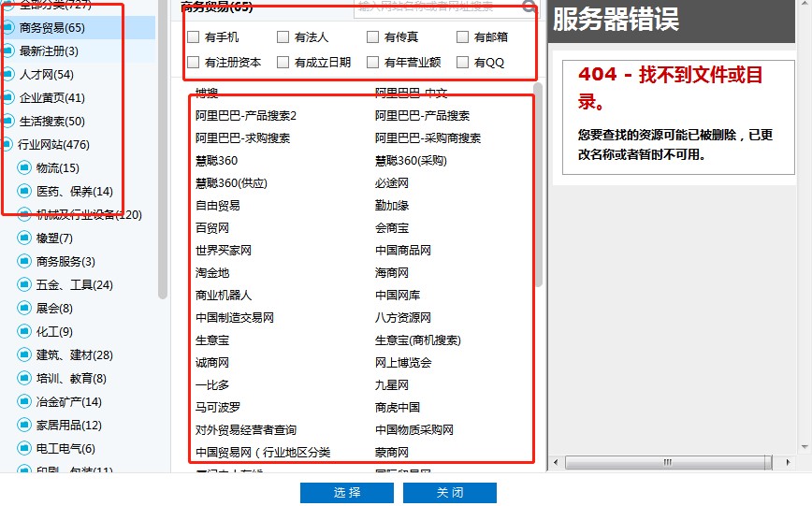812x506 pixels.
Task: Click the icon beside 医药、保养(14)
Action: click(x=24, y=191)
